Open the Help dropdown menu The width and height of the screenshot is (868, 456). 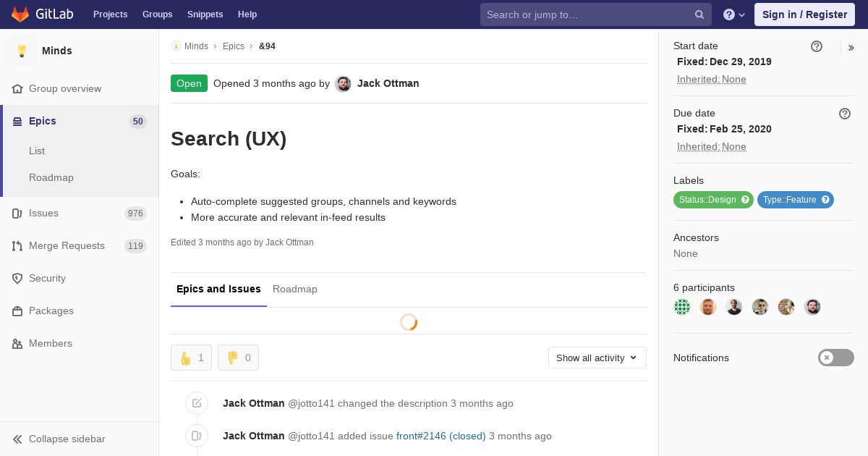click(734, 14)
